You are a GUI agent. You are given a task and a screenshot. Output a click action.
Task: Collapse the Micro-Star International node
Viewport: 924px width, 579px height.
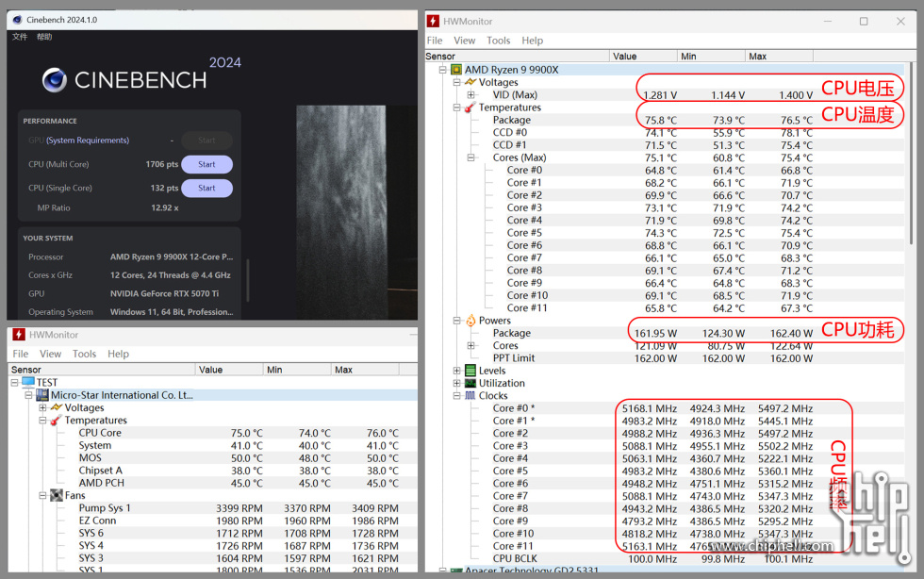click(x=28, y=395)
